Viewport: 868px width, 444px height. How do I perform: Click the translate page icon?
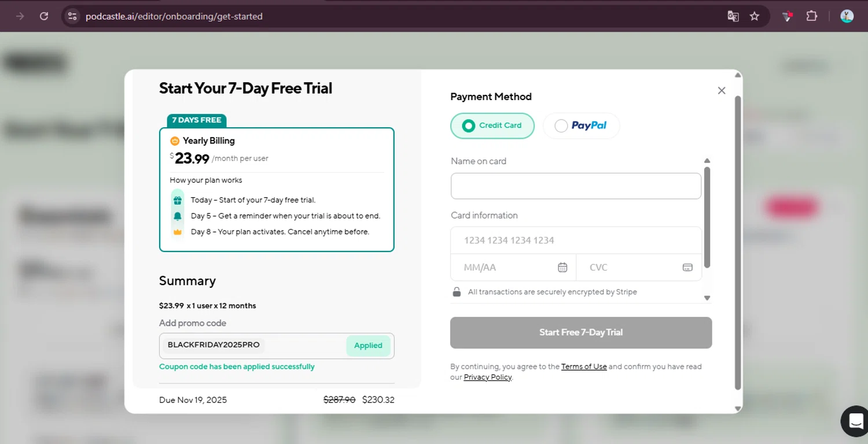pos(733,16)
